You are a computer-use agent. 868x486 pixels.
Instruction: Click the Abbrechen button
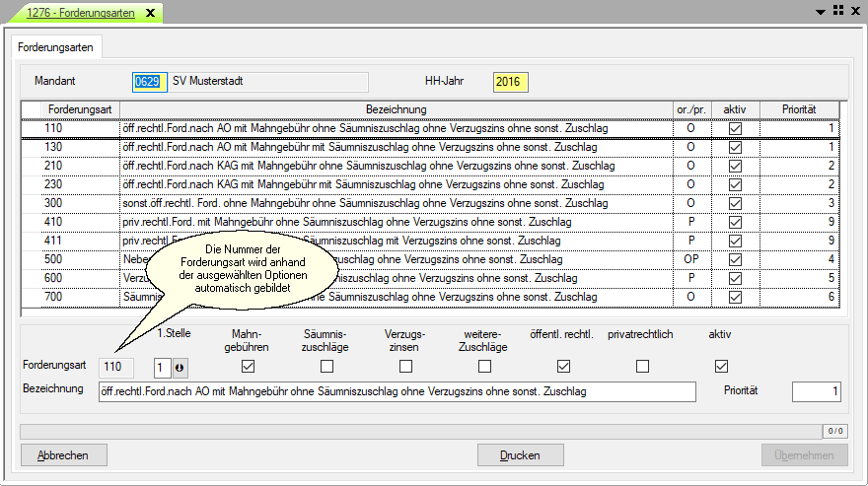63,455
